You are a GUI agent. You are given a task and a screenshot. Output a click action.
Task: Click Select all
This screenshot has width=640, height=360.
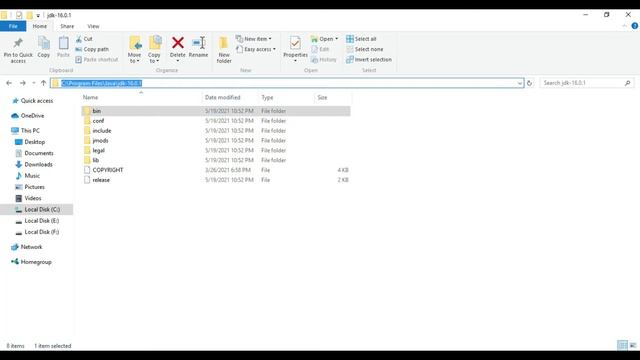[361, 39]
